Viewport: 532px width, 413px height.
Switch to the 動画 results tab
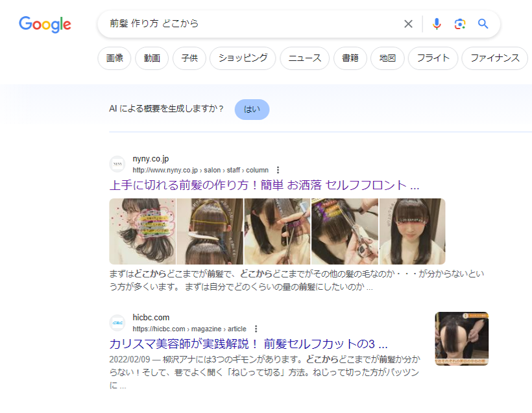(x=151, y=58)
